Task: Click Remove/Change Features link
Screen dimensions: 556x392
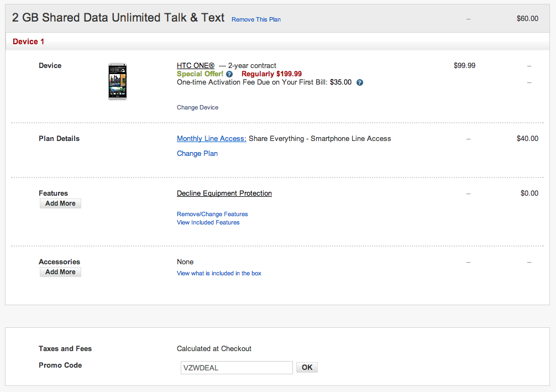Action: pos(212,214)
